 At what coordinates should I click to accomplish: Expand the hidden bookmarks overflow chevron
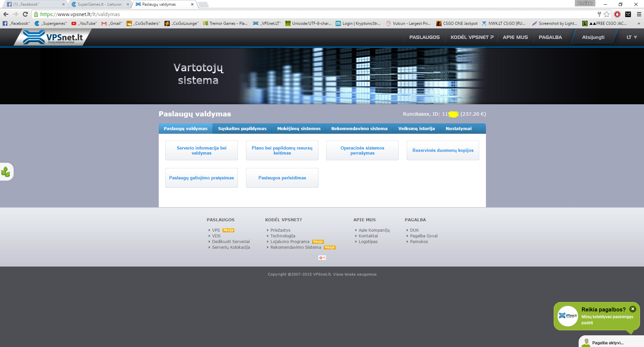point(639,23)
